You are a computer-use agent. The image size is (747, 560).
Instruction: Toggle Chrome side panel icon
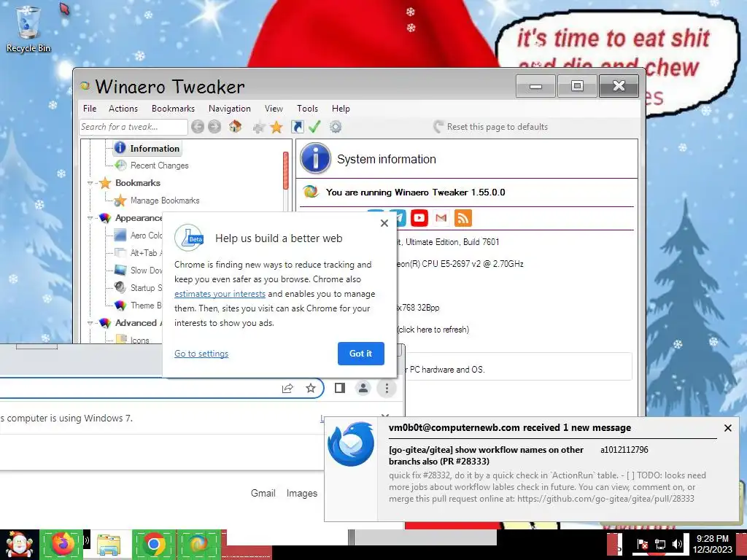pos(340,388)
